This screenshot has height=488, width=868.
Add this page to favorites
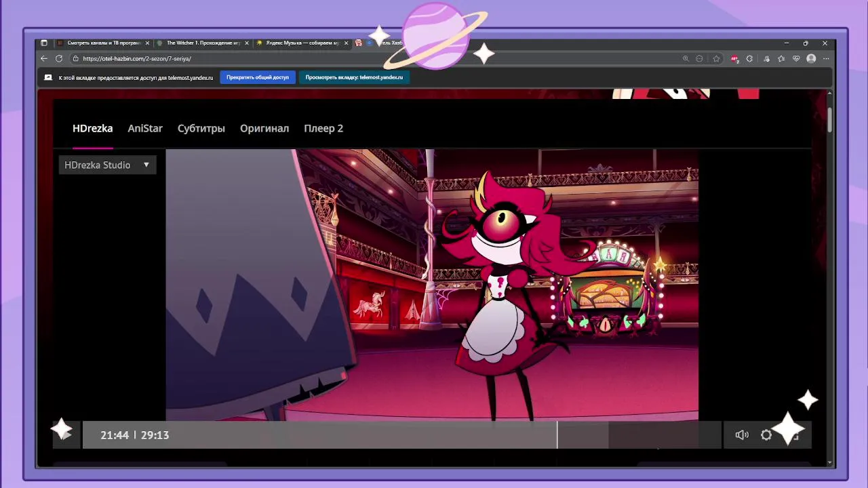pos(716,59)
